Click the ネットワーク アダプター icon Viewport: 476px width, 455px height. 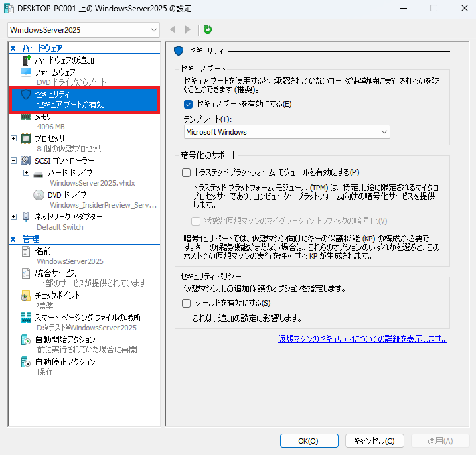click(26, 216)
